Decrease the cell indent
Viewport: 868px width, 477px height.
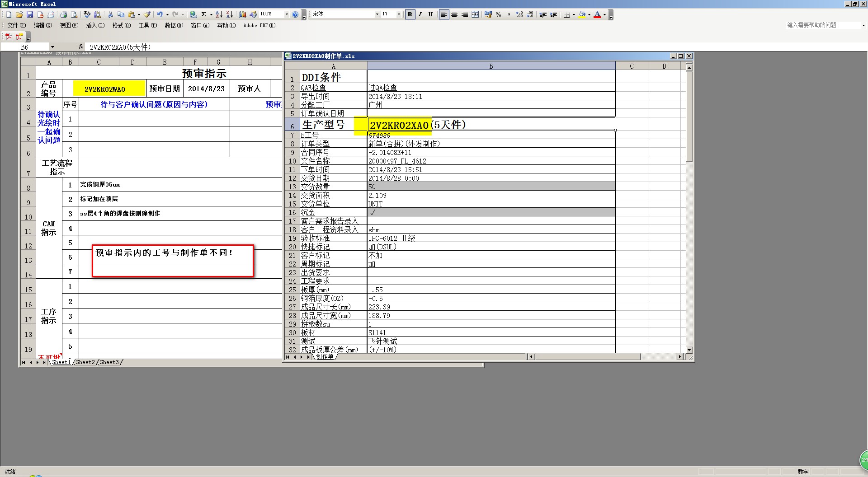coord(543,14)
